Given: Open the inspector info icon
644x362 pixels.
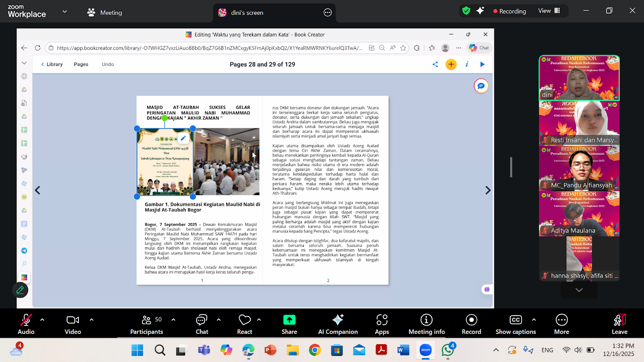Looking at the screenshot, I should (467, 64).
